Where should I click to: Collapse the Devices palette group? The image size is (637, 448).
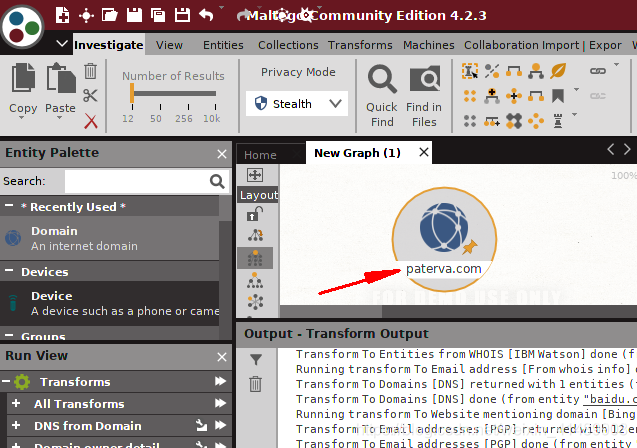9,271
